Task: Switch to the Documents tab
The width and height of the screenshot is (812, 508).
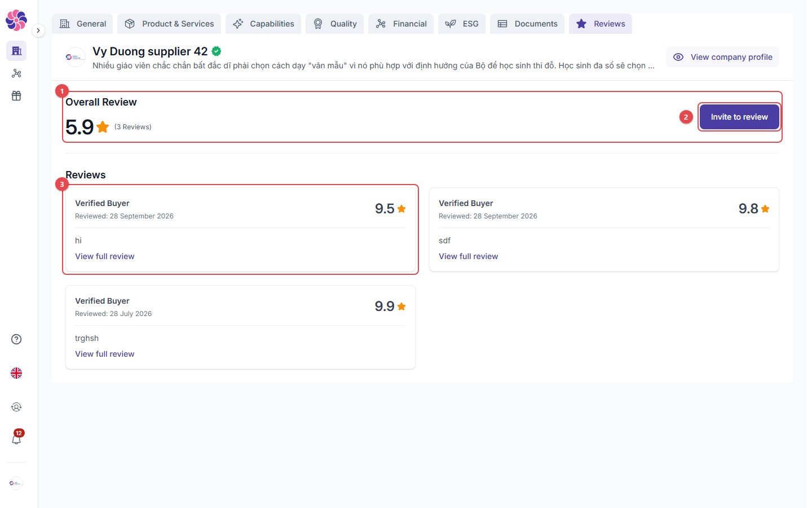Action: tap(527, 24)
